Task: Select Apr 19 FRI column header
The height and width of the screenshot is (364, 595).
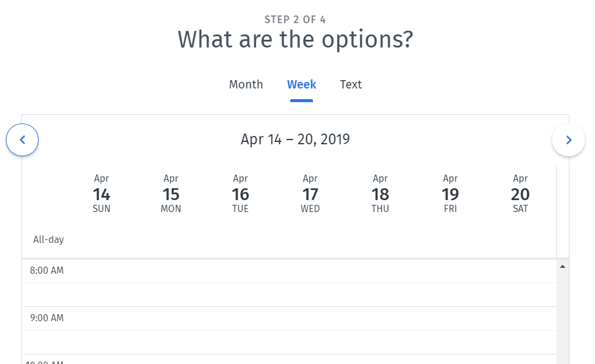Action: tap(450, 193)
